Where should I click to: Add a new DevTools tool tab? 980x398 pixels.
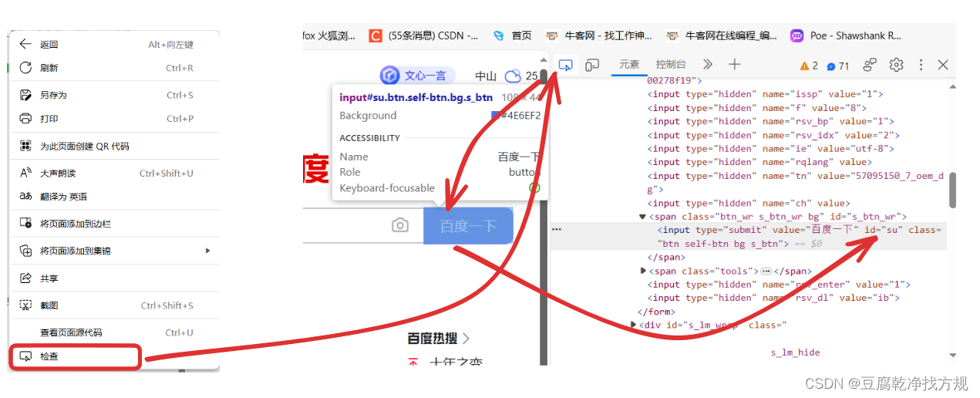pyautogui.click(x=734, y=65)
